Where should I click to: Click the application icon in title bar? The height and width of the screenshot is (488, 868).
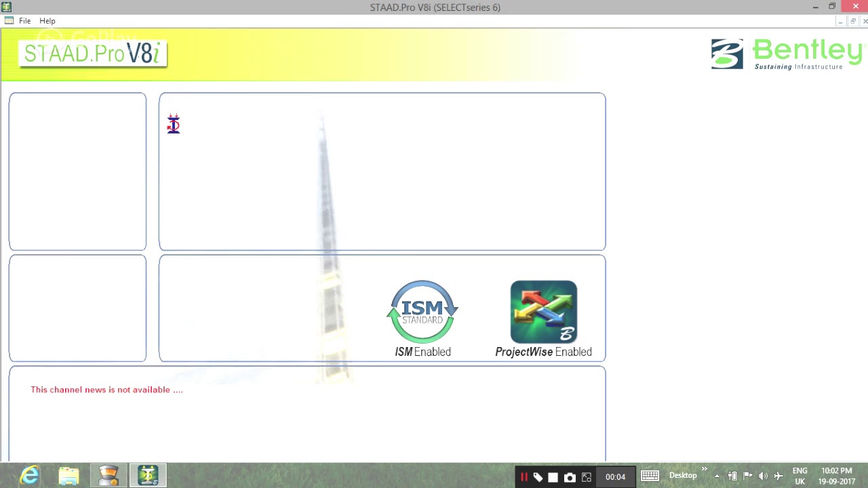7,7
